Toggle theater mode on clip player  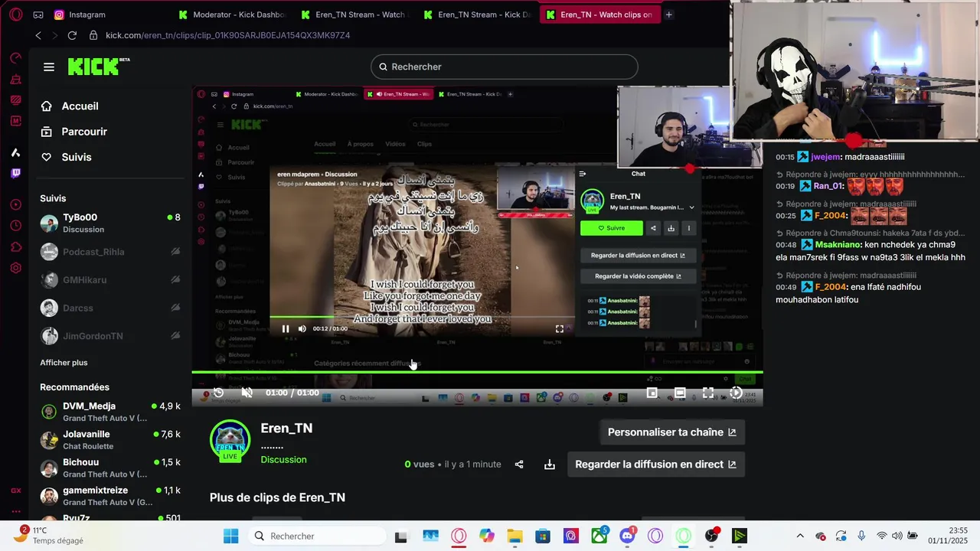680,393
